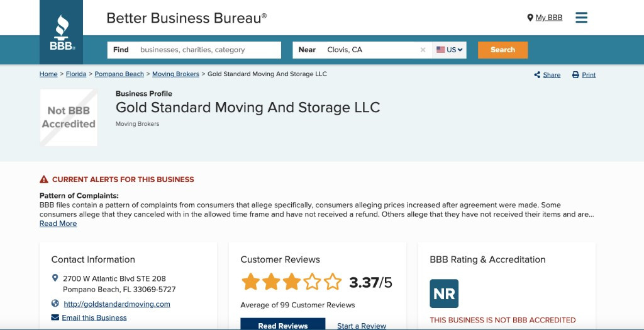Click the Find businesses input field
Image resolution: width=644 pixels, height=330 pixels.
click(x=208, y=50)
